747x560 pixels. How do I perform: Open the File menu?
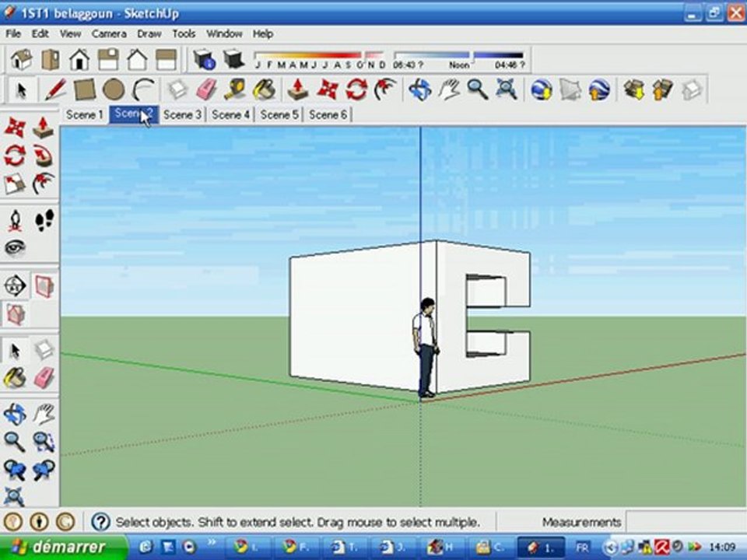(13, 33)
